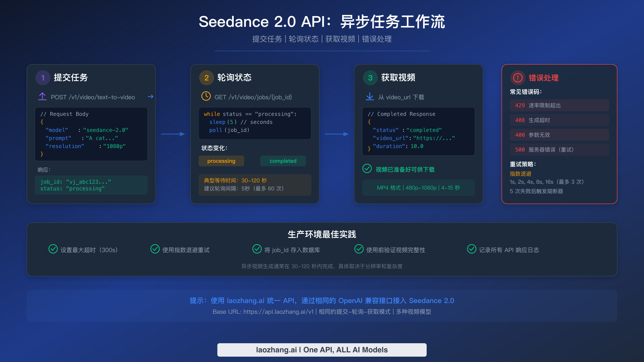Viewport: 644px width, 362px height.
Task: Check the 记录所有 API 响应日志 item
Action: pyautogui.click(x=472, y=249)
